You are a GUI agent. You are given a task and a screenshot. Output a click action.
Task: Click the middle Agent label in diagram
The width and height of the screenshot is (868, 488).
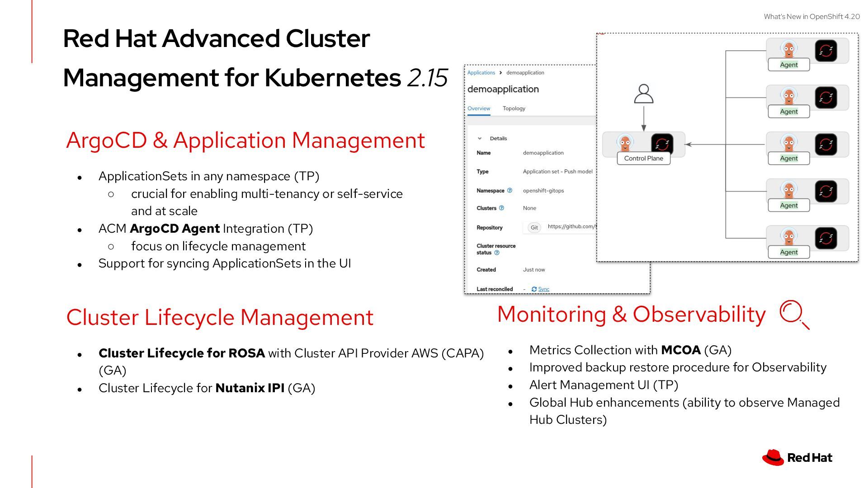click(x=788, y=159)
